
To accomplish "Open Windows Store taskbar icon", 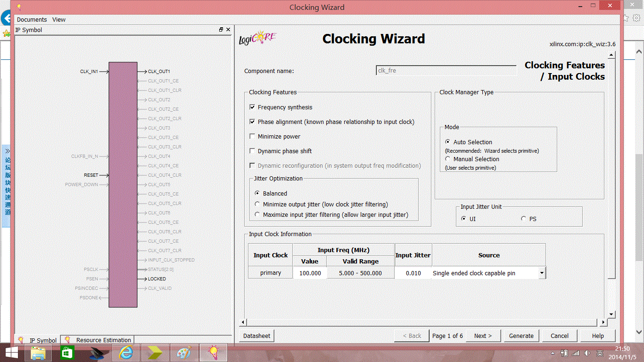I will [67, 353].
